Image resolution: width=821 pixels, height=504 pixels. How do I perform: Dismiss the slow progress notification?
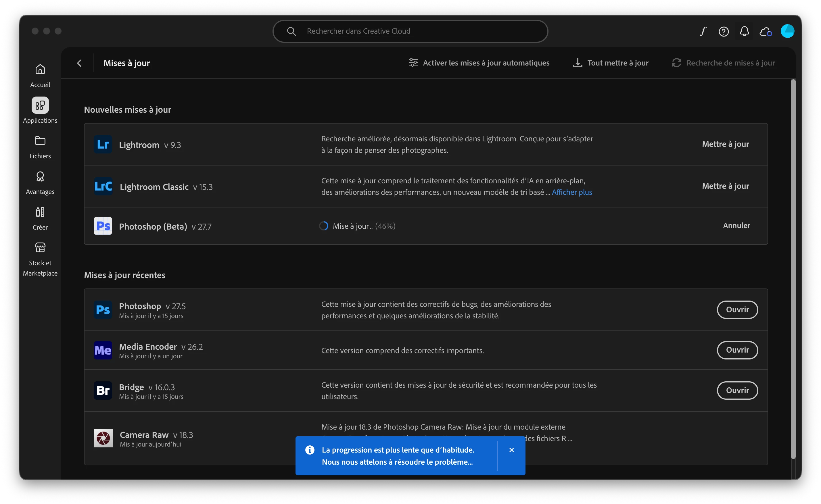tap(511, 450)
